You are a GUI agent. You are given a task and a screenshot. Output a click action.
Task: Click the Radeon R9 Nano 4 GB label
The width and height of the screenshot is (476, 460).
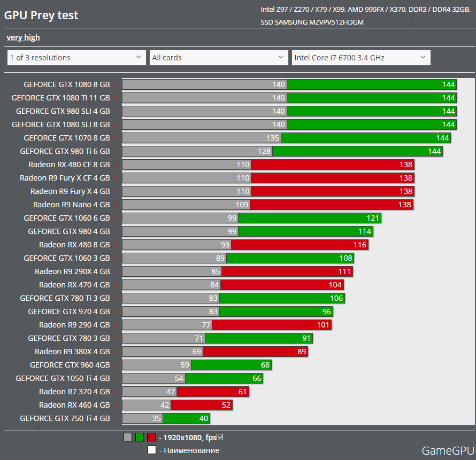tap(71, 205)
